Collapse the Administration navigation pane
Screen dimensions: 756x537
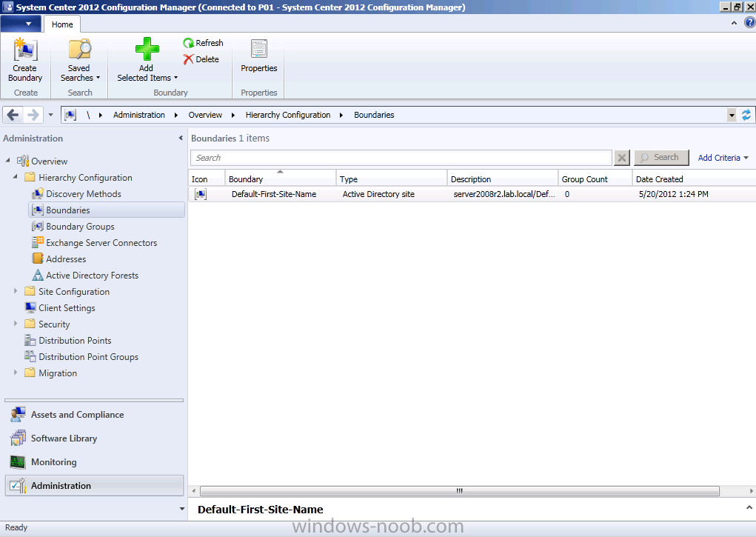pyautogui.click(x=181, y=138)
